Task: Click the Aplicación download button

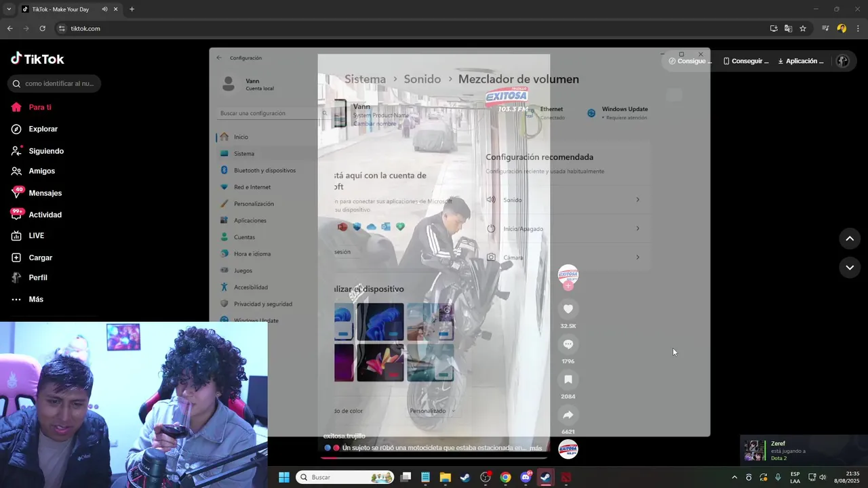Action: pyautogui.click(x=801, y=61)
